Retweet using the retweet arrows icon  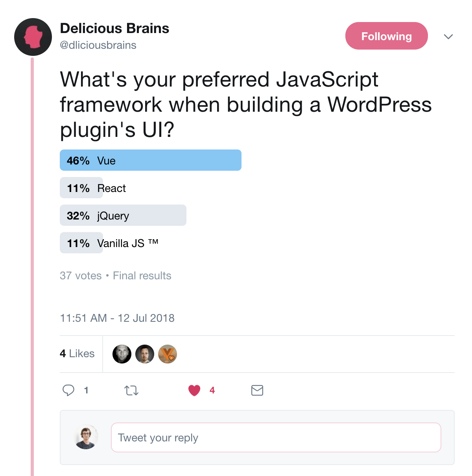131,391
